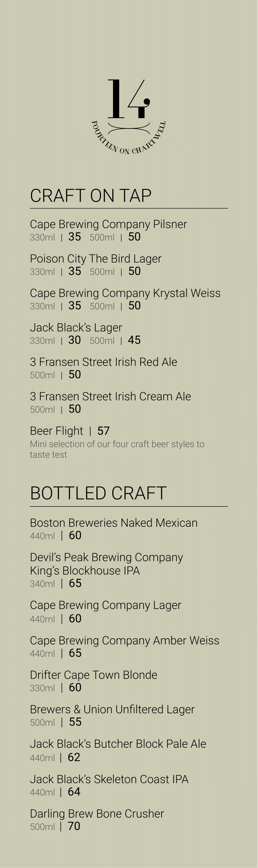
Task: Select Cape Brewing Company Pilsner
Action: (x=108, y=224)
